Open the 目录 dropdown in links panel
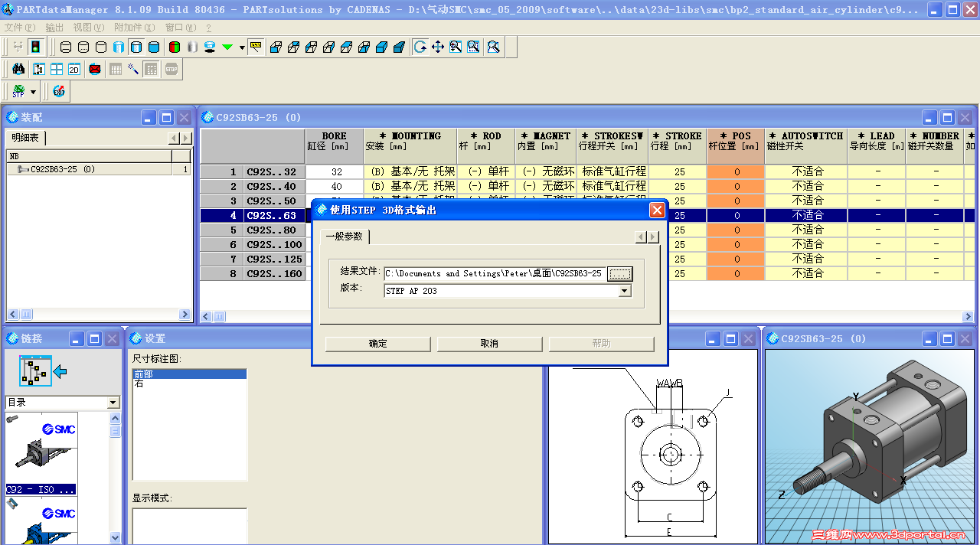Screen dimensions: 980x545 tap(113, 403)
